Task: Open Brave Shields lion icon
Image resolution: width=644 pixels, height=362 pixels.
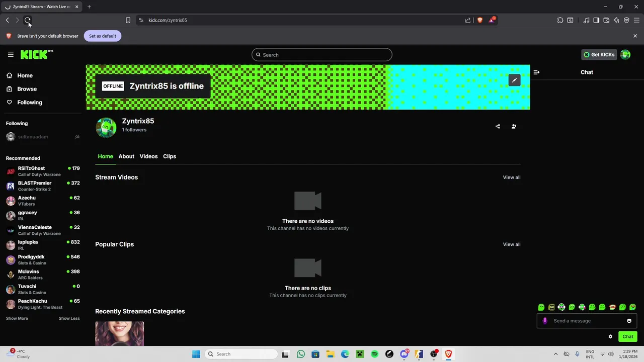Action: [480, 20]
